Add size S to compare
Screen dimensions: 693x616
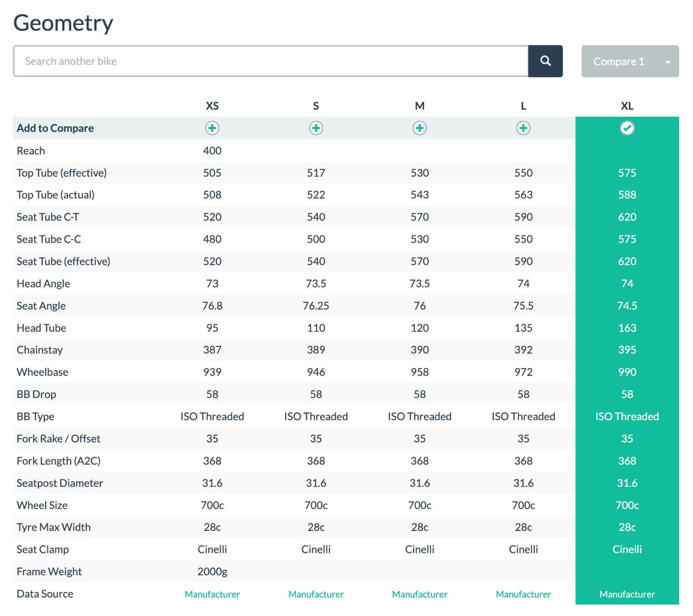pyautogui.click(x=316, y=128)
